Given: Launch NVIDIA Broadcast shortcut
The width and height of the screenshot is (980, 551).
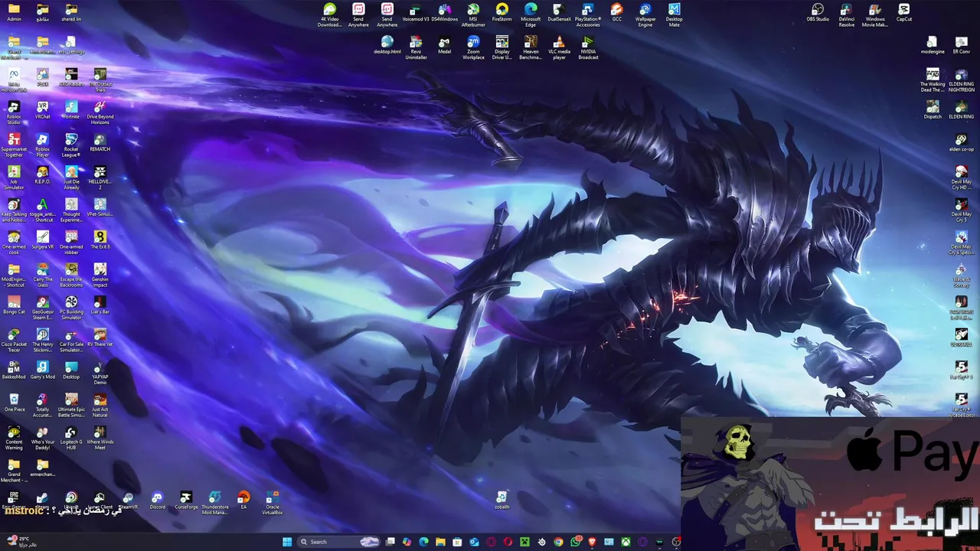Looking at the screenshot, I should click(588, 48).
